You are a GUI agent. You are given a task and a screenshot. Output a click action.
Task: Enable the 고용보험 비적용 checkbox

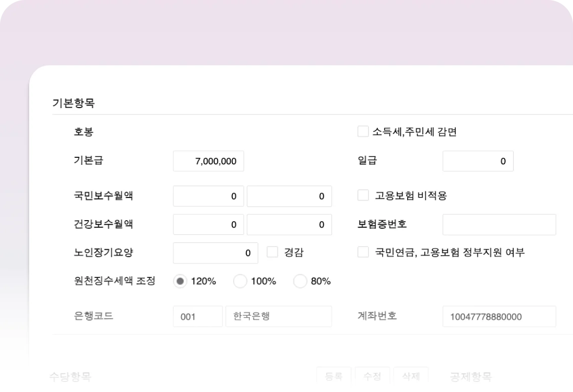[x=363, y=195]
